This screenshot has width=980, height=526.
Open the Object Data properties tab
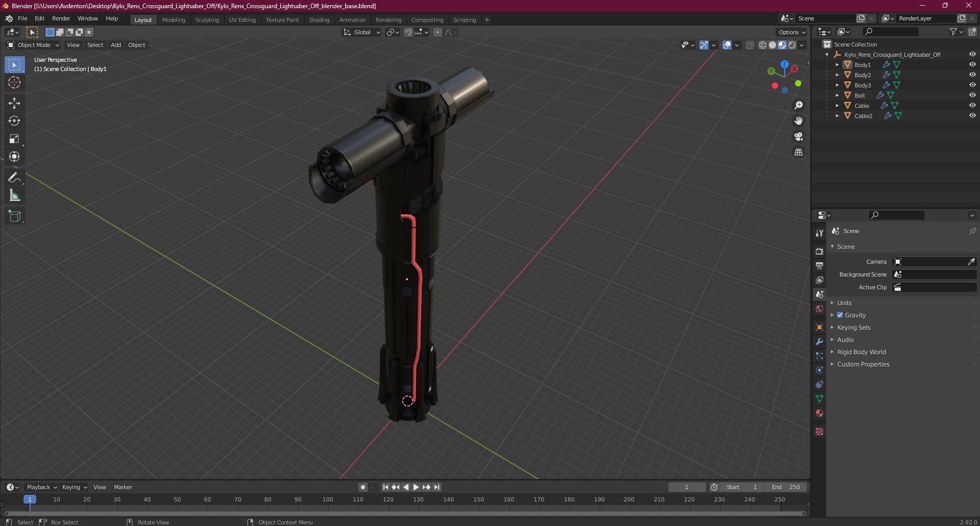pyautogui.click(x=819, y=399)
